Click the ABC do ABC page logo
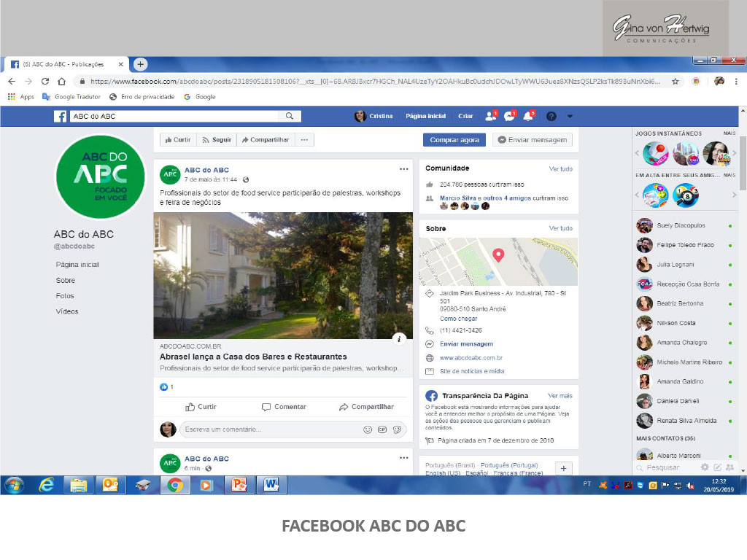Image resolution: width=747 pixels, height=560 pixels. pos(101,177)
